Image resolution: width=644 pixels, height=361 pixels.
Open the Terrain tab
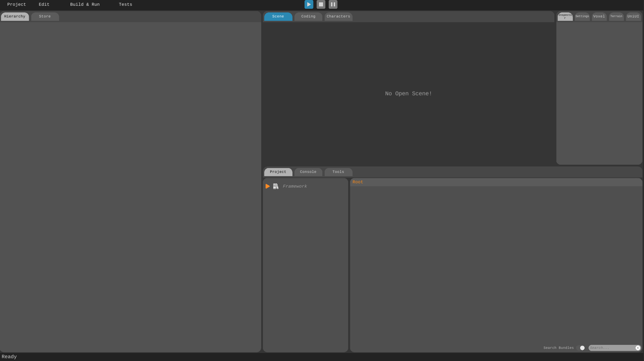pyautogui.click(x=616, y=16)
